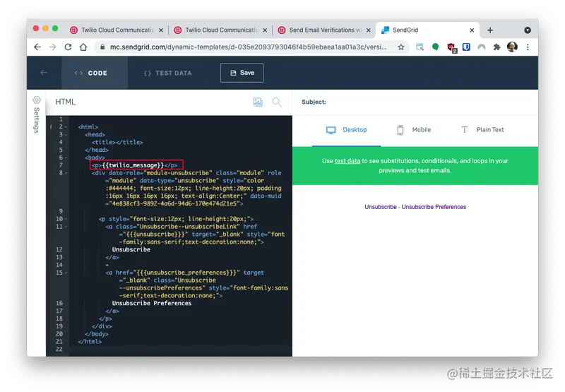Viewport: 565px width, 392px height.
Task: Click the <title></title> code line
Action: (x=117, y=142)
